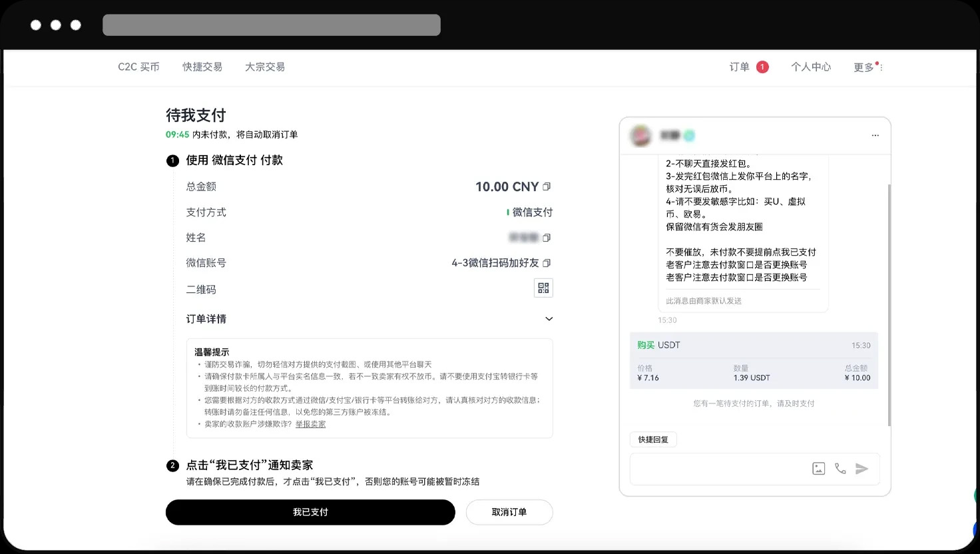
Task: Copy the 10.00 CNY total amount
Action: [x=546, y=186]
